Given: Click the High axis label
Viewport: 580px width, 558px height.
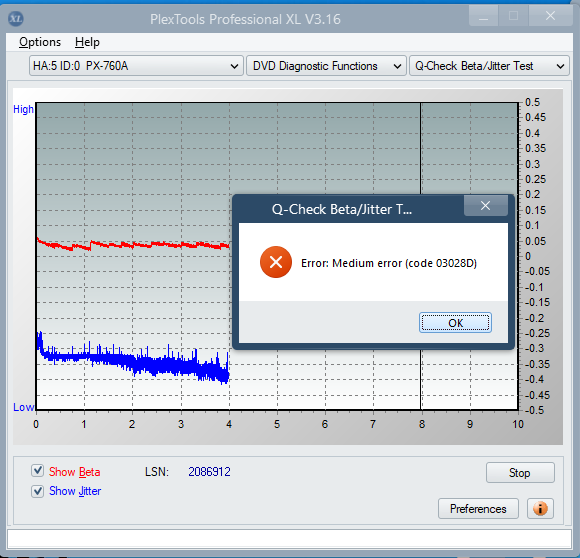Looking at the screenshot, I should [23, 109].
